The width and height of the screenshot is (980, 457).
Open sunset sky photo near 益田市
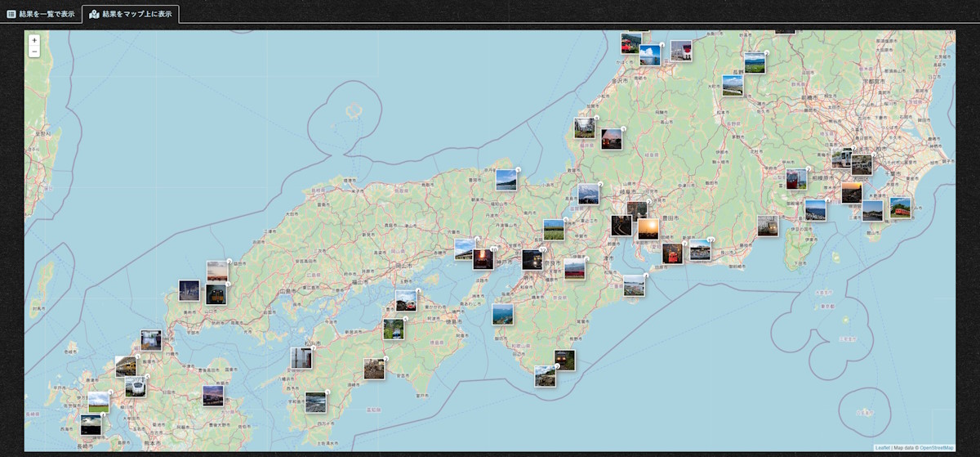pos(217,271)
